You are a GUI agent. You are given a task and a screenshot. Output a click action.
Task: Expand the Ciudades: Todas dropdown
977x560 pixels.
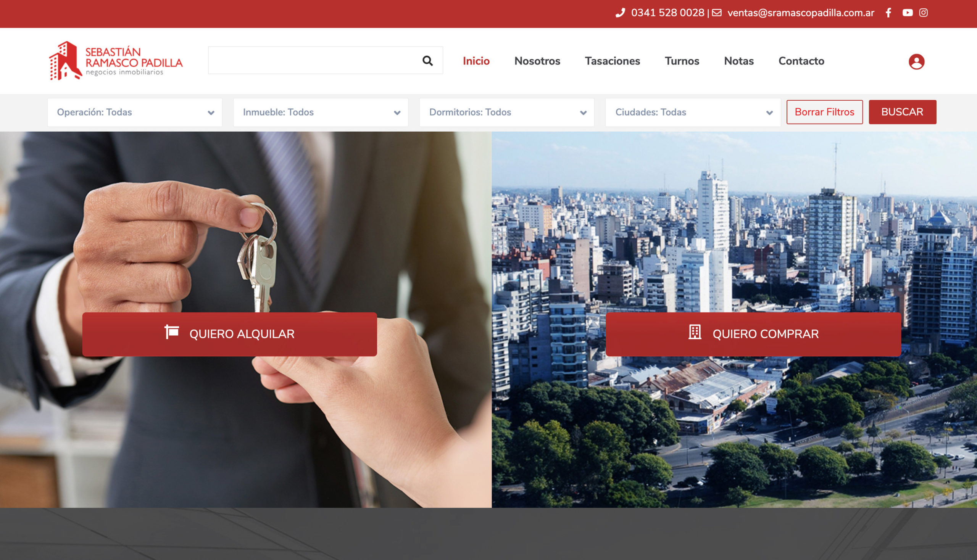693,112
